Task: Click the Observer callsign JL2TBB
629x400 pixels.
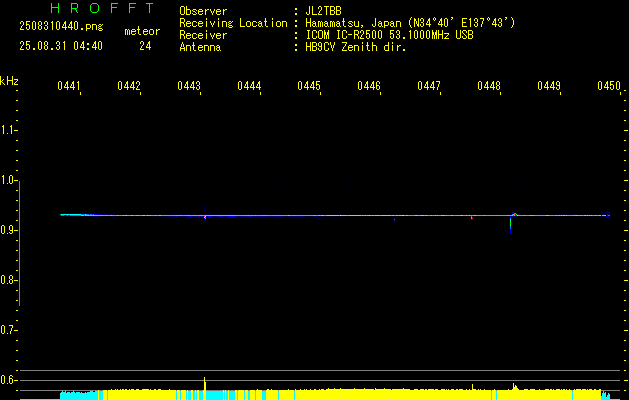Action: pyautogui.click(x=323, y=11)
